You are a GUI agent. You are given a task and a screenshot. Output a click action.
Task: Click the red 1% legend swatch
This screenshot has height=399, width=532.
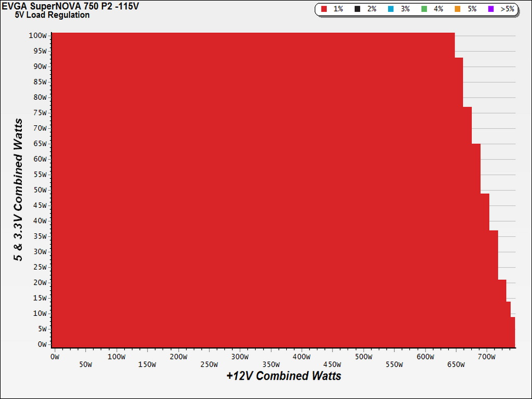(324, 9)
